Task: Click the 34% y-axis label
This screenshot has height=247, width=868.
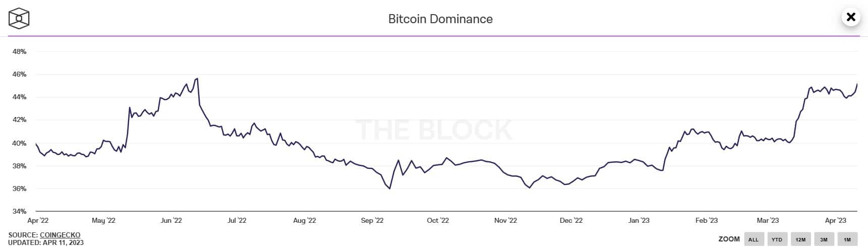Action: coord(19,211)
